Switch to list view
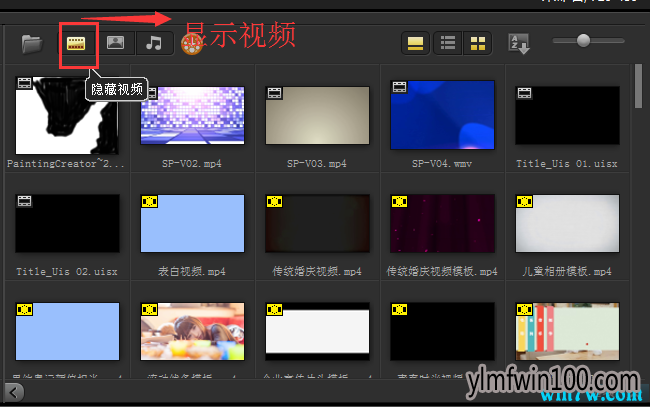Viewport: 650px width, 407px height. [x=448, y=43]
